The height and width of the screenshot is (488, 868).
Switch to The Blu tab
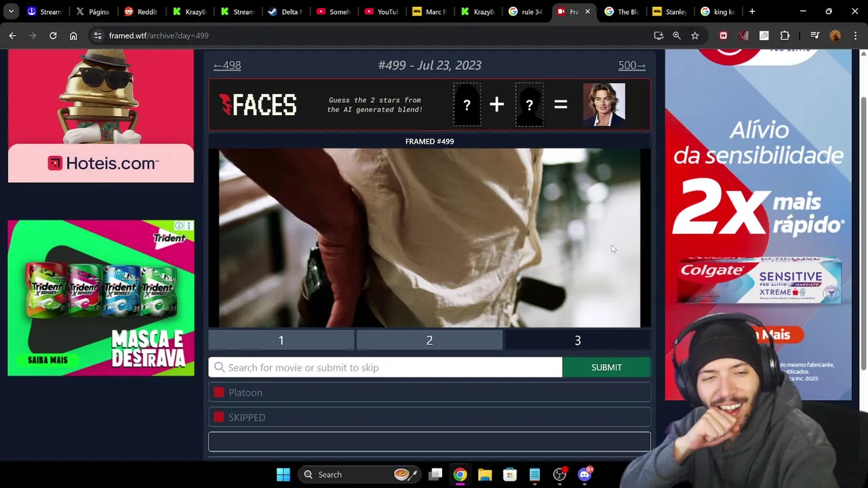pyautogui.click(x=621, y=12)
